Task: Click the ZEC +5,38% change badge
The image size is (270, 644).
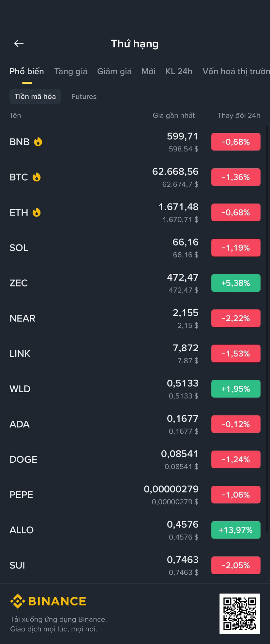Action: click(x=236, y=283)
